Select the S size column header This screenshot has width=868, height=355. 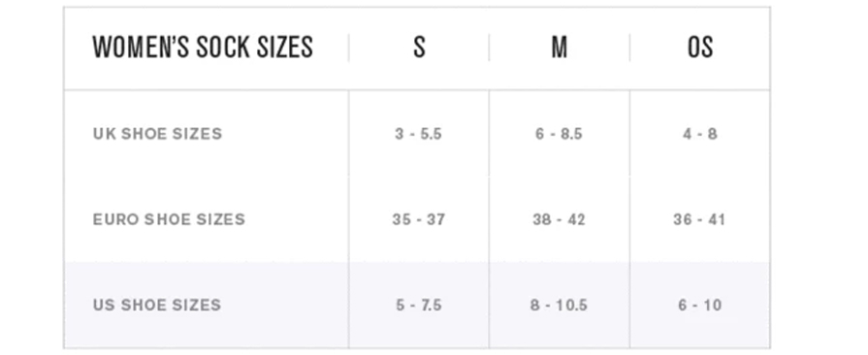click(x=419, y=48)
